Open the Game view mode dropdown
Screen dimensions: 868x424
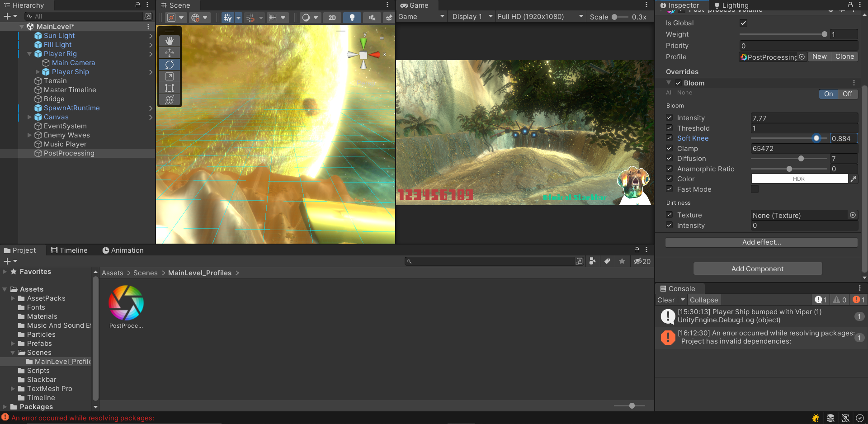pos(421,17)
